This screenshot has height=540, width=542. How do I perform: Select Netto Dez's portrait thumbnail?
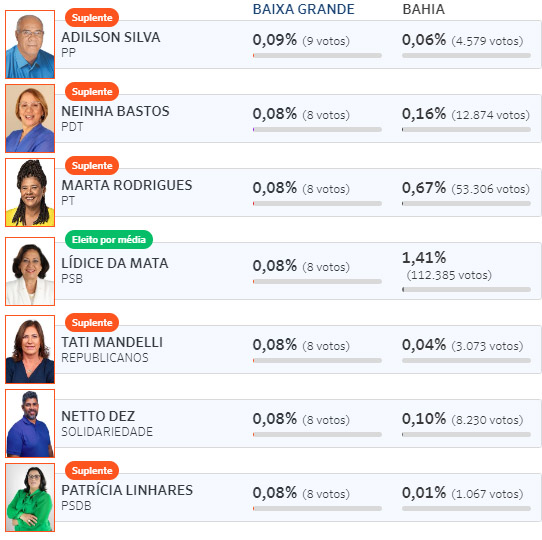[x=30, y=423]
